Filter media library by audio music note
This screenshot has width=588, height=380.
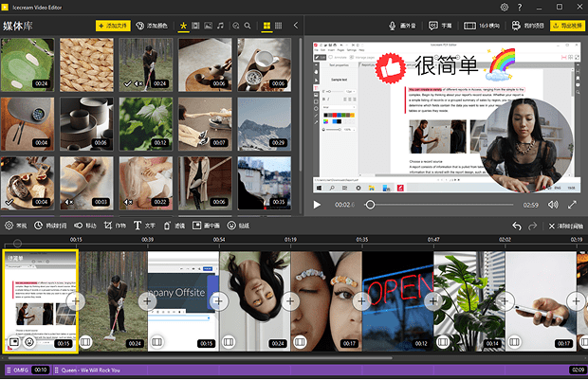click(220, 26)
